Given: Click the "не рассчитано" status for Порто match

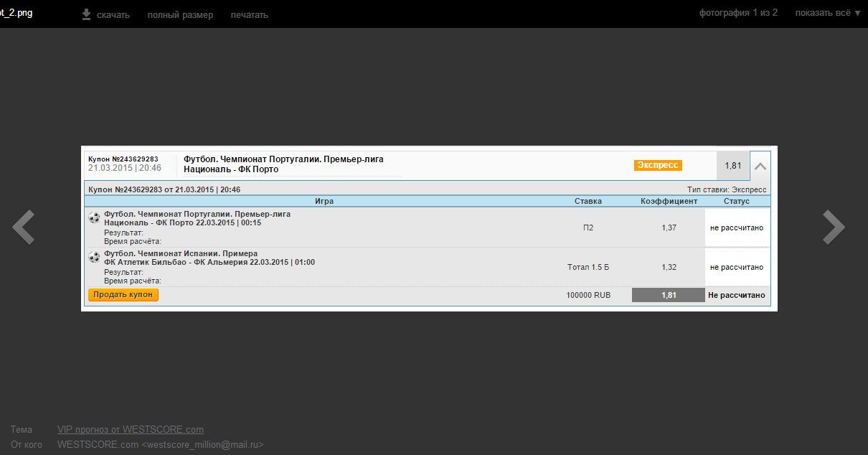Looking at the screenshot, I should 737,228.
